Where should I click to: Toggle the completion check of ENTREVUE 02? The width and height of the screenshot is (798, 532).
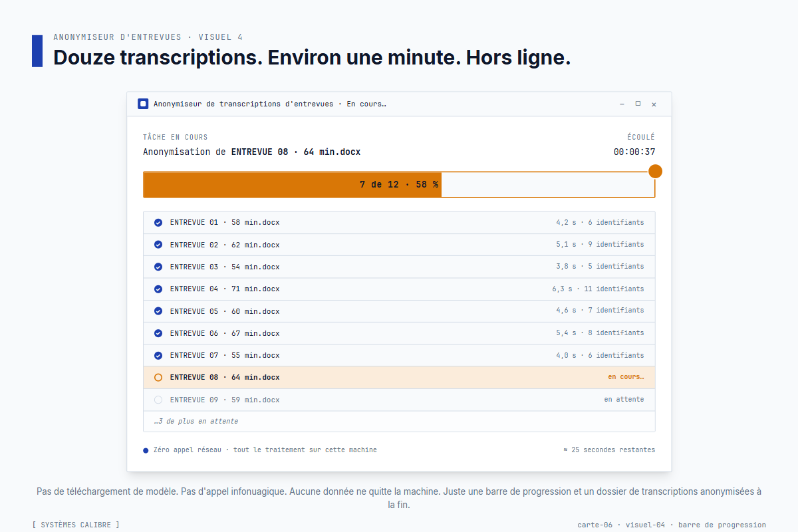(x=158, y=244)
